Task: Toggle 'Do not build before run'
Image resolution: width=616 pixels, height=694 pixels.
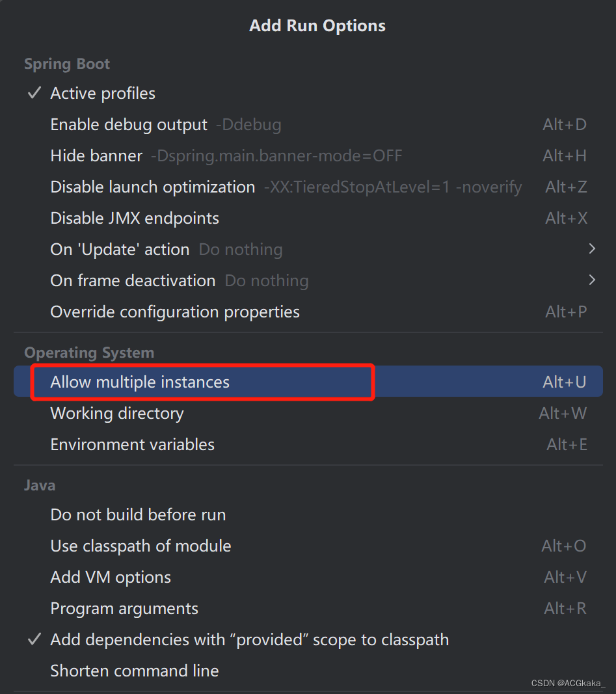Action: coord(138,514)
